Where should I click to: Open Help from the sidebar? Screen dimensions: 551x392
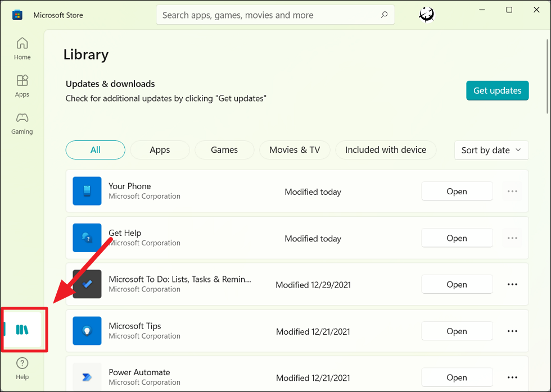(x=22, y=368)
